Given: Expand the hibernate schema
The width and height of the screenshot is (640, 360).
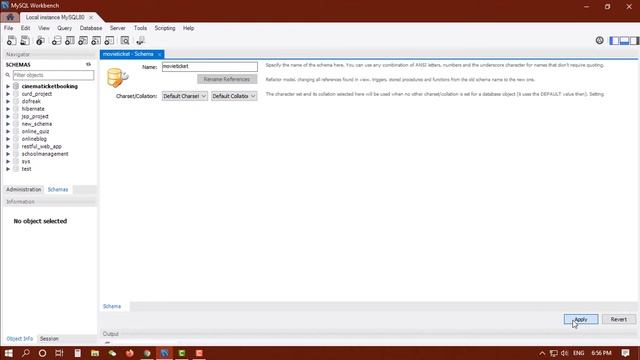Looking at the screenshot, I should 8,109.
